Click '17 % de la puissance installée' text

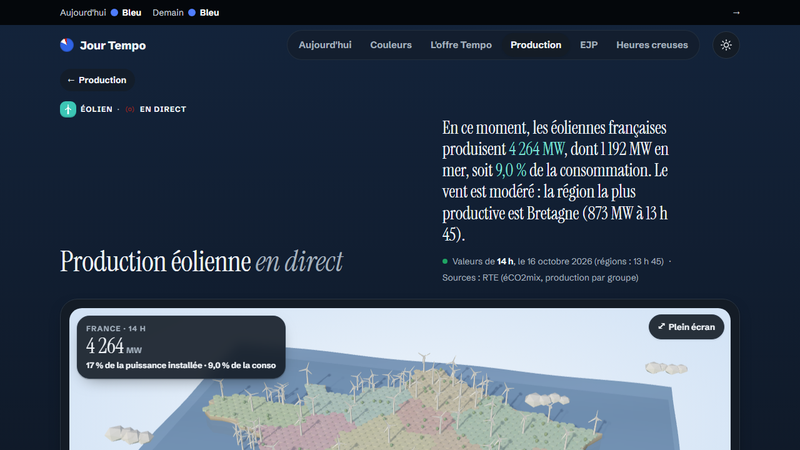(144, 365)
